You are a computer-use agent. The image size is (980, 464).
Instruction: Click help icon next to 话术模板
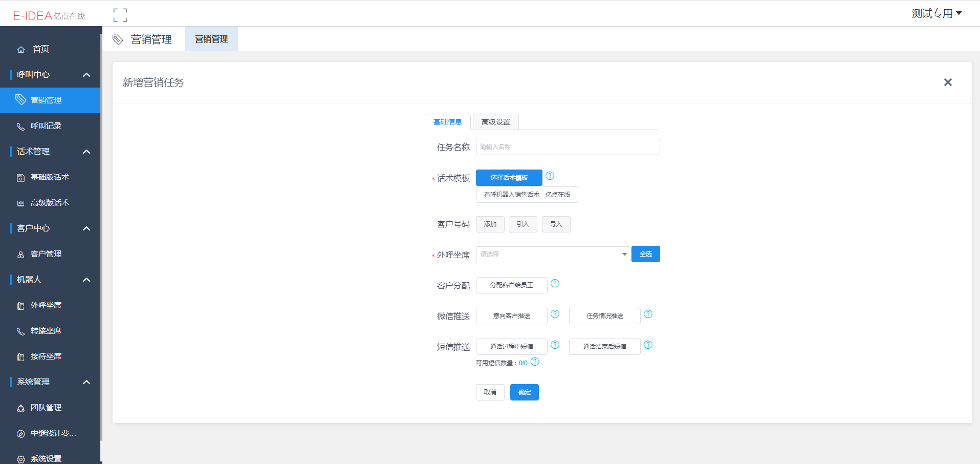click(550, 176)
